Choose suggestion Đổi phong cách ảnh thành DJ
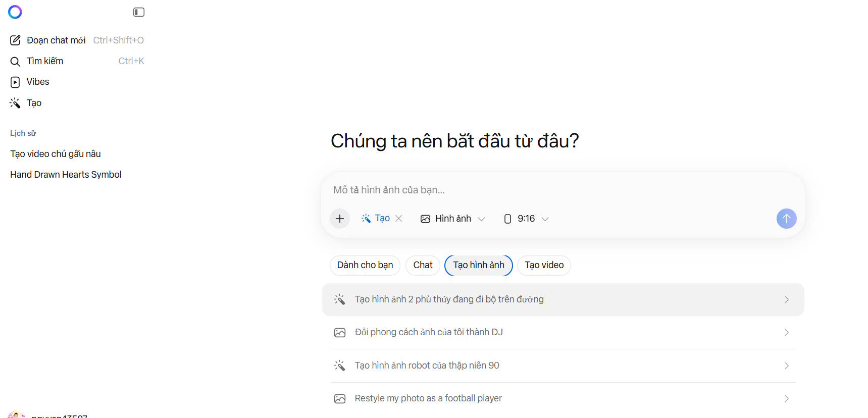868x418 pixels. coord(563,332)
